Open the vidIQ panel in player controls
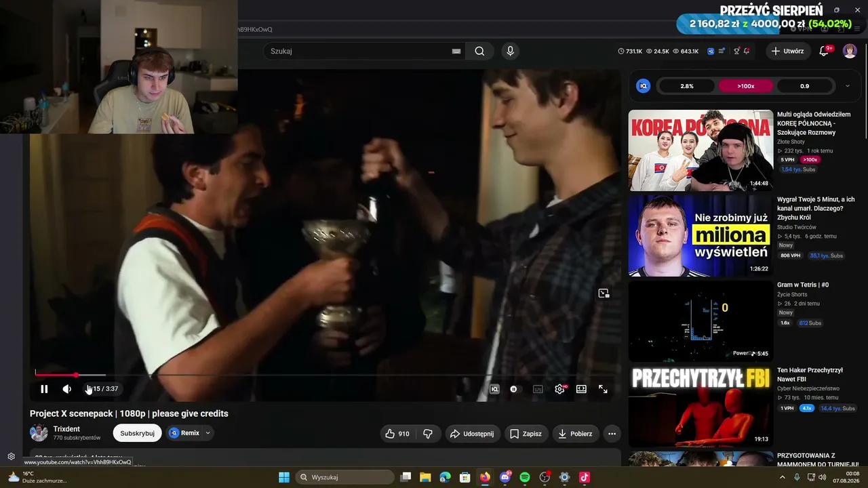The height and width of the screenshot is (488, 868). click(x=494, y=389)
